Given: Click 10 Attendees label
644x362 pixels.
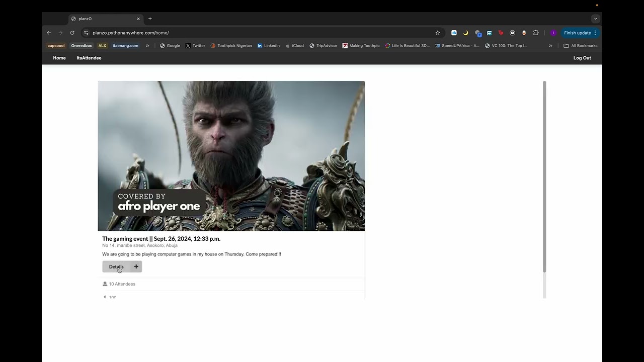Looking at the screenshot, I should tap(122, 284).
